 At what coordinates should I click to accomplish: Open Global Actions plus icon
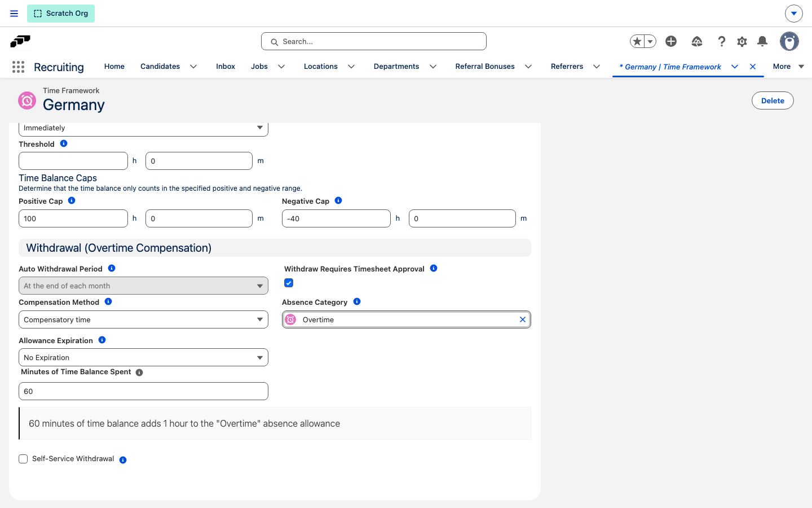click(x=671, y=41)
